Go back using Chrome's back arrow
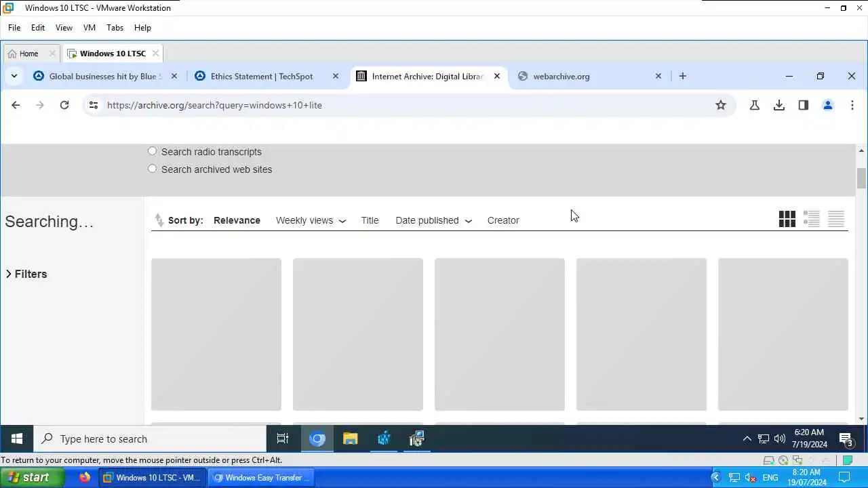The height and width of the screenshot is (488, 868). tap(16, 105)
